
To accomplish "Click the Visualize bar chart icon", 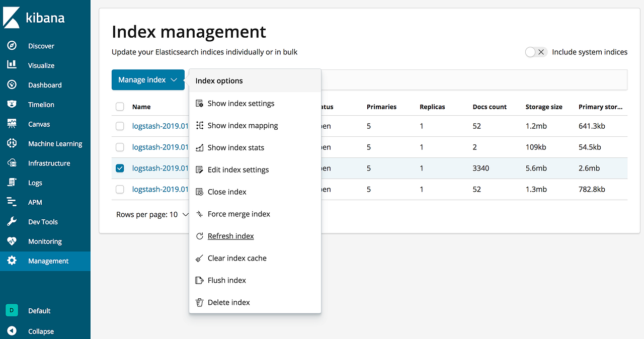I will pos(12,65).
